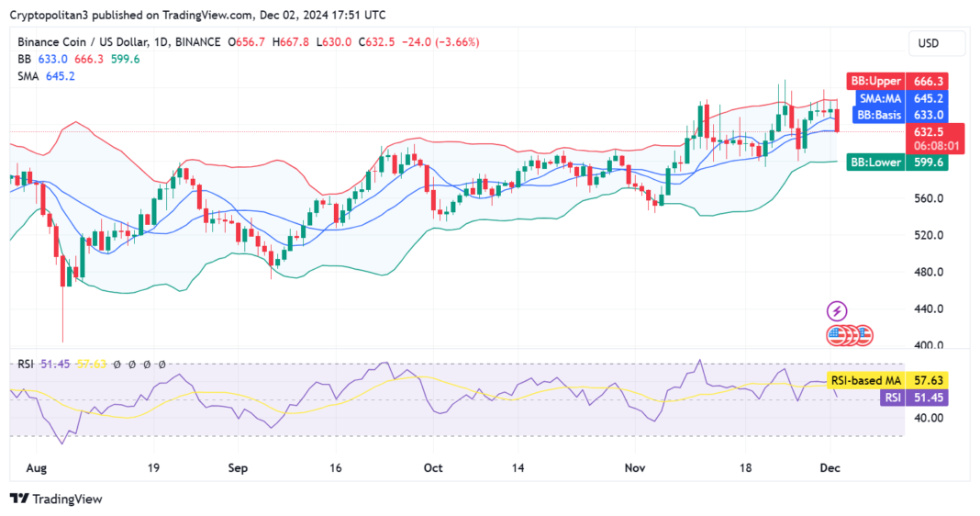Click the RSI indicator legend title
The image size is (980, 516).
(25, 364)
